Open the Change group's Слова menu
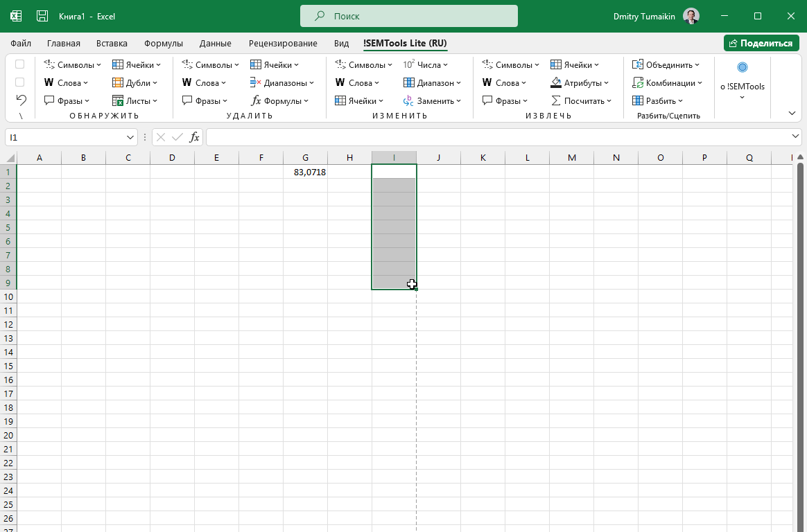The width and height of the screenshot is (807, 532). click(x=357, y=82)
